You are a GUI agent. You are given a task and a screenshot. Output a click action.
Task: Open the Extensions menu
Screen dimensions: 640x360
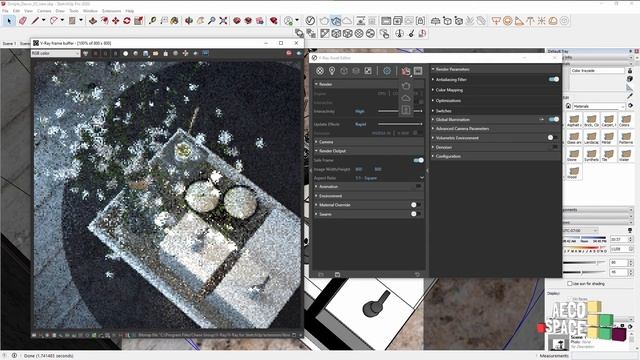[111, 11]
